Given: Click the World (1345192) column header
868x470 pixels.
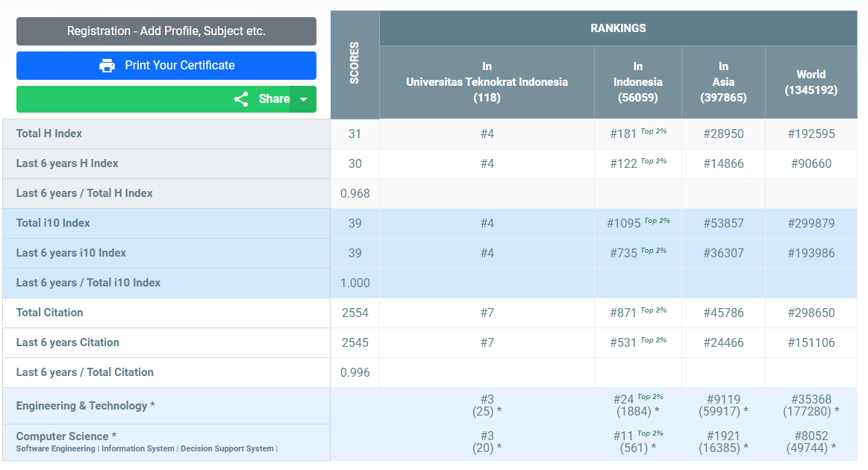Looking at the screenshot, I should click(x=811, y=82).
